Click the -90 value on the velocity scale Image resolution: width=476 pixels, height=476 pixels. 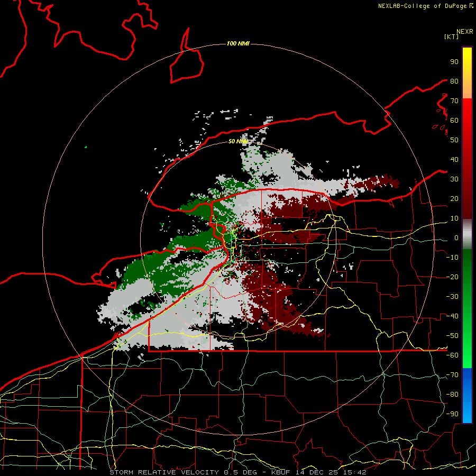click(452, 414)
